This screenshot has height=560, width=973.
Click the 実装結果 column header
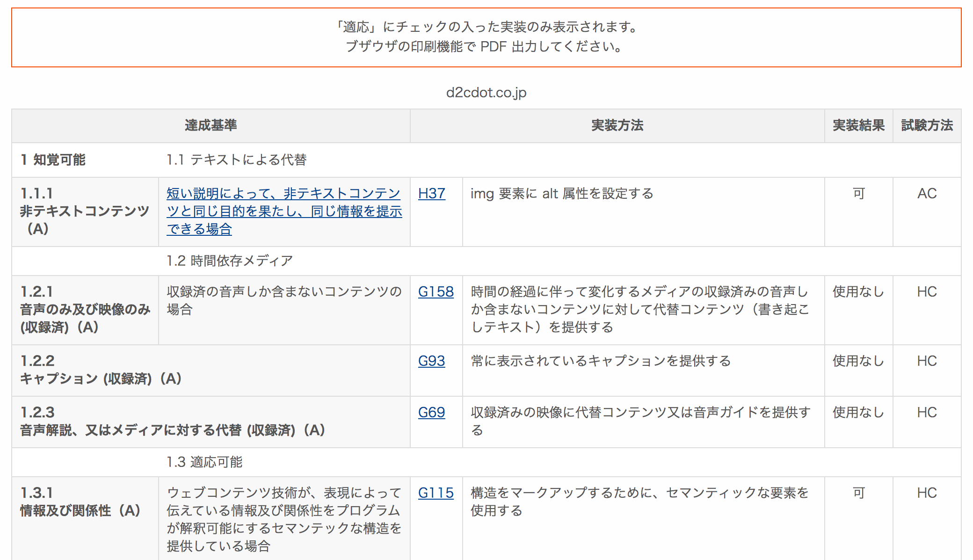(x=858, y=125)
